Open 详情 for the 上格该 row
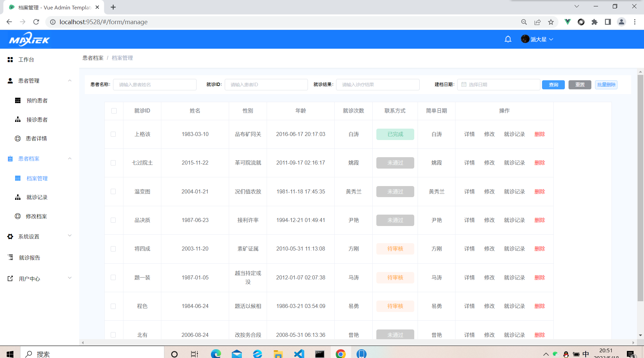Screen dimensions: 644x358 pyautogui.click(x=469, y=134)
